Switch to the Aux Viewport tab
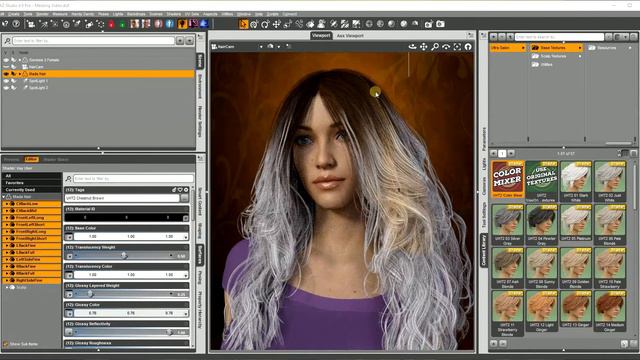 coord(350,36)
